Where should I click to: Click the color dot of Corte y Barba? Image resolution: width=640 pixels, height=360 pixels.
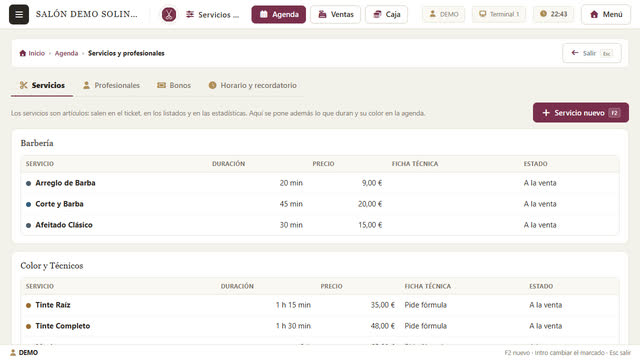(x=29, y=204)
